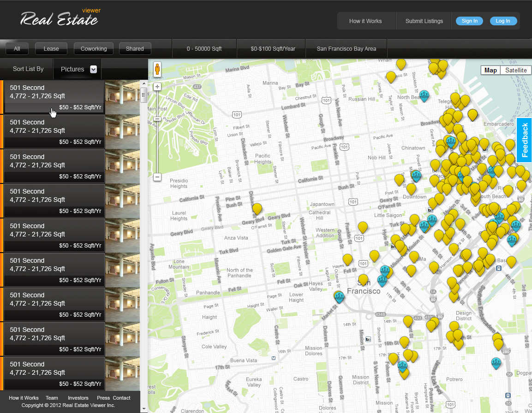The width and height of the screenshot is (532, 413).
Task: Open the How it Works header menu
Action: (365, 21)
